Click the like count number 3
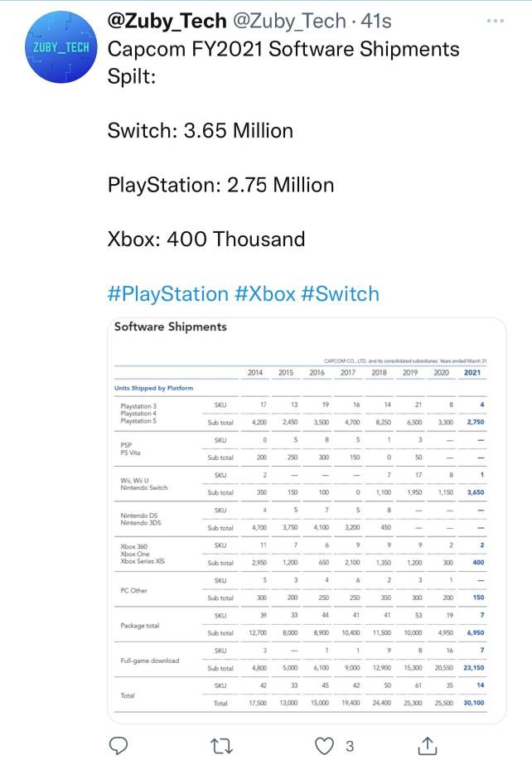This screenshot has width=532, height=760. (x=350, y=746)
